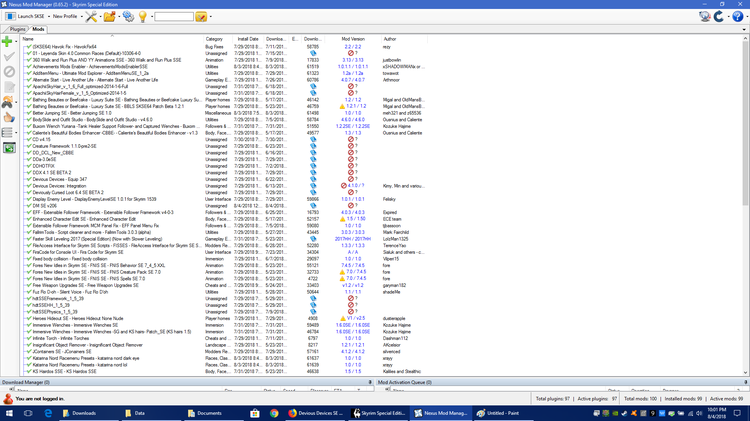Click the grey document readme icon

pos(9,87)
